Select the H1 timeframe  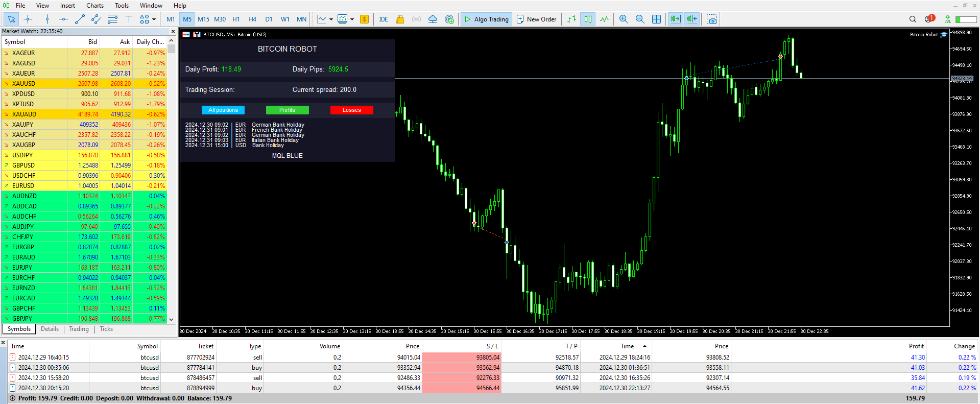click(x=236, y=19)
